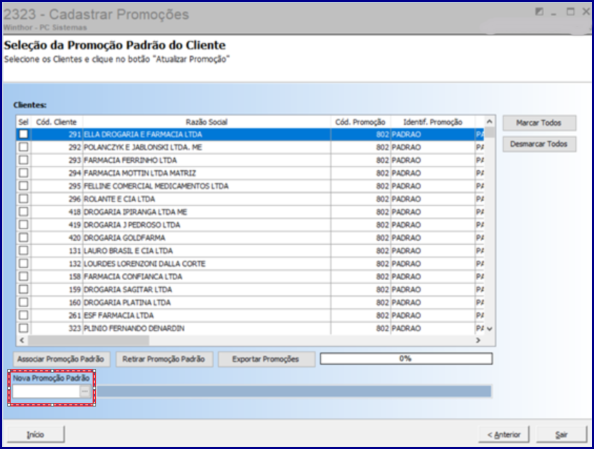This screenshot has height=449, width=594.
Task: Click PADRAO cell in ROLANTE E CIA row
Action: pos(433,199)
